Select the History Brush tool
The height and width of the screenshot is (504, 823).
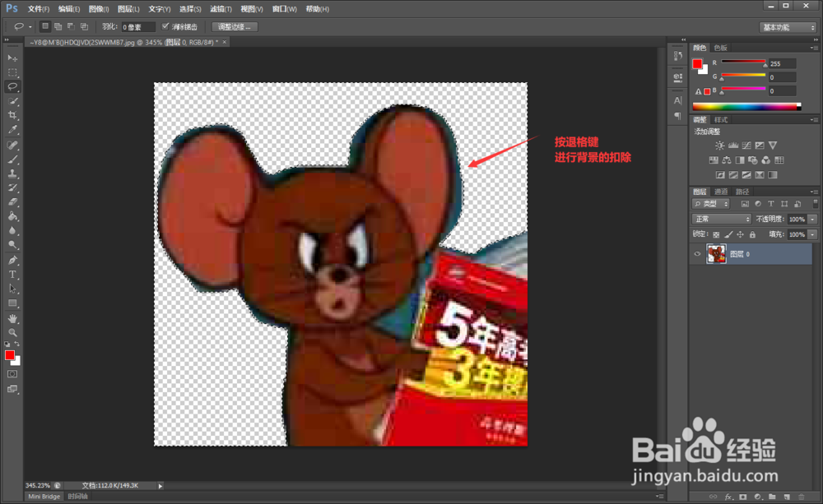[x=12, y=187]
